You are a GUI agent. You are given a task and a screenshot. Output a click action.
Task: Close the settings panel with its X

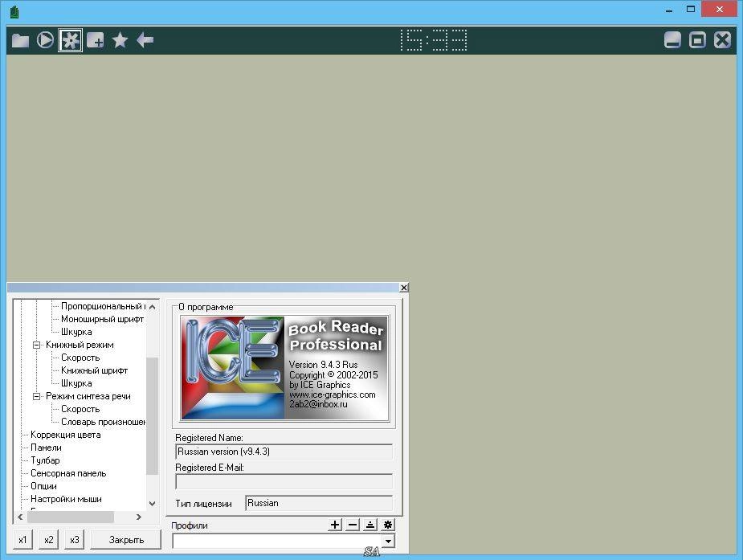(x=404, y=288)
